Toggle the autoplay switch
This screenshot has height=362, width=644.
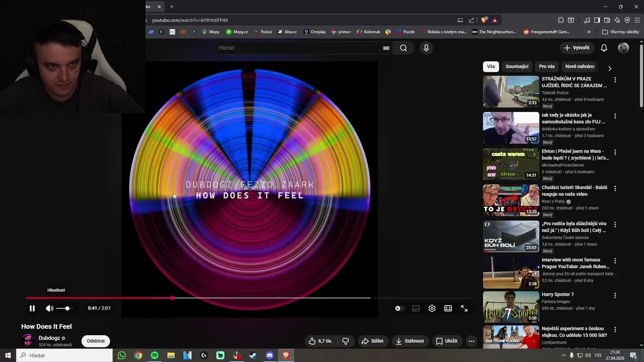[398, 308]
